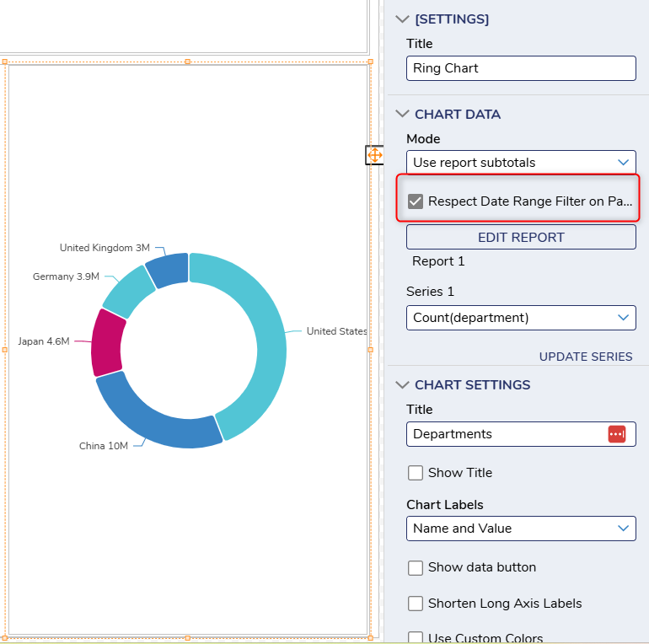Click the China 10M chart label
Screen dimensions: 649x644
tap(104, 446)
